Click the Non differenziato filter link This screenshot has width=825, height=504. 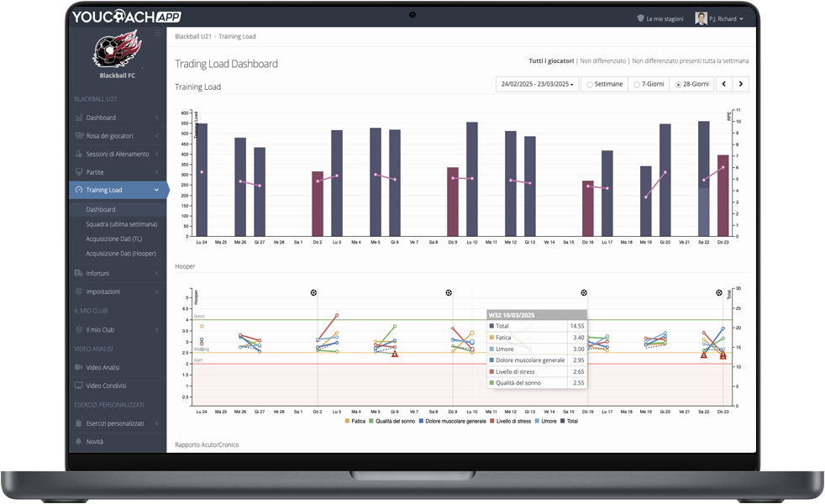[x=602, y=61]
